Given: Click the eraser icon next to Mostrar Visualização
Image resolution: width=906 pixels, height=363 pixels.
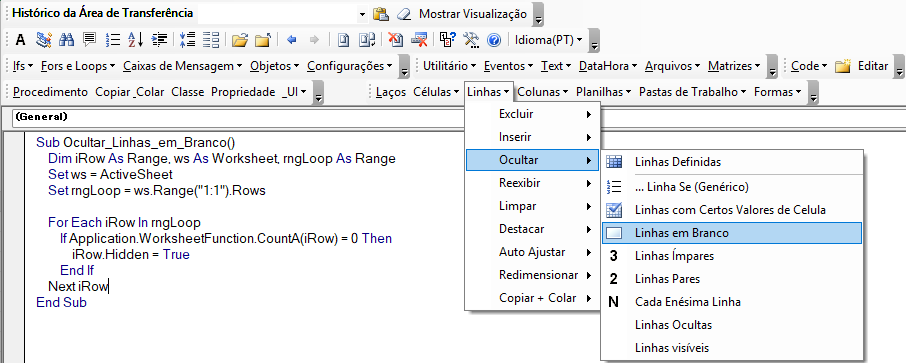Looking at the screenshot, I should click(404, 14).
